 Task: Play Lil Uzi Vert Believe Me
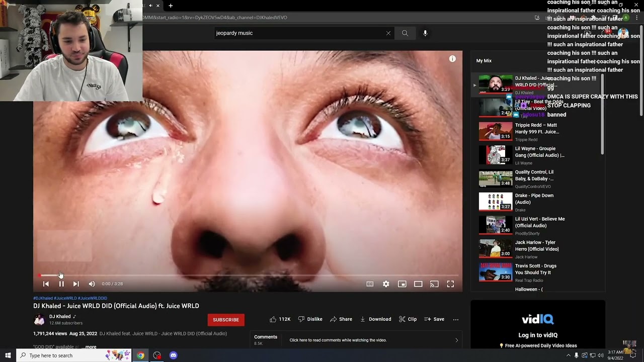(x=521, y=226)
